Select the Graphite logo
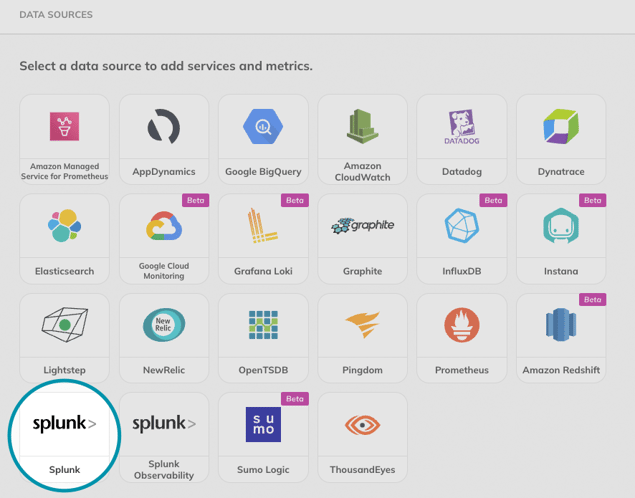The height and width of the screenshot is (498, 635). 362,226
